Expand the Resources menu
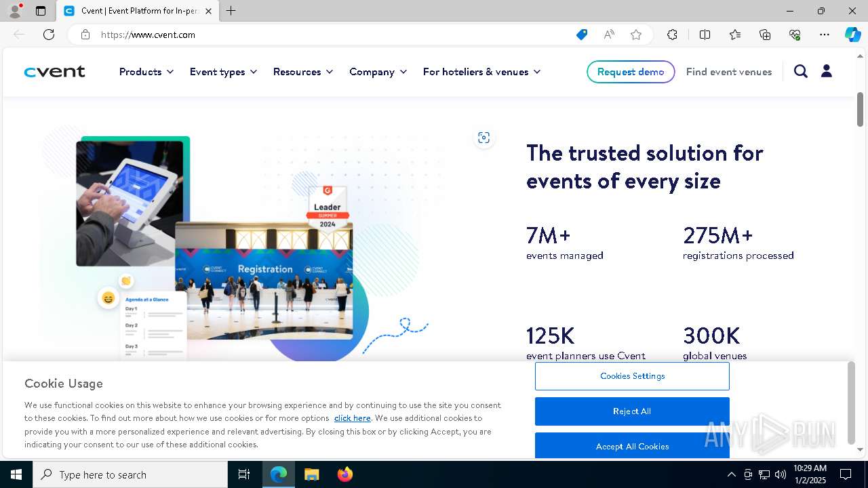This screenshot has height=488, width=868. point(303,72)
